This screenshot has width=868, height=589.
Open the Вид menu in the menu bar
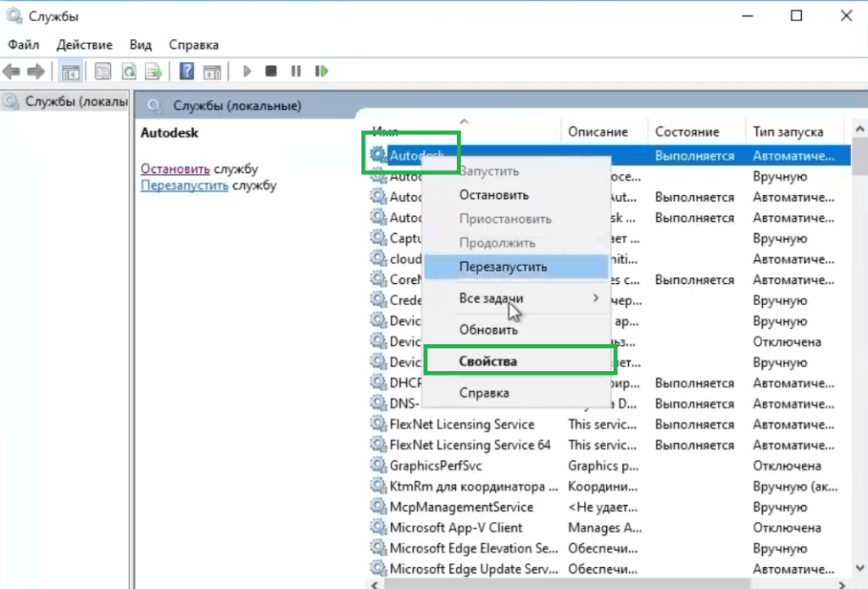coord(141,45)
